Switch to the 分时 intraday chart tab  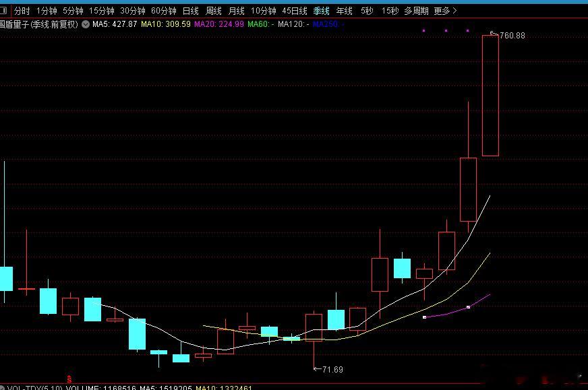point(22,11)
